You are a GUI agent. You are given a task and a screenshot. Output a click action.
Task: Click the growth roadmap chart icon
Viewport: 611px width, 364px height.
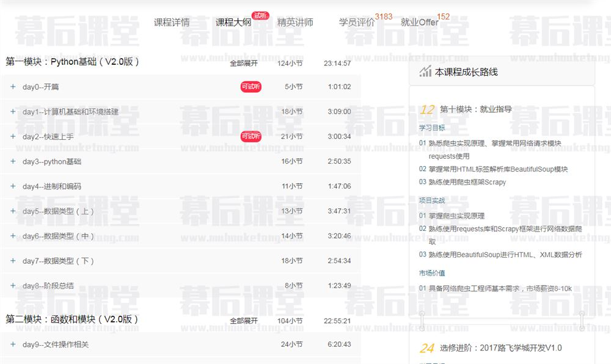click(425, 72)
